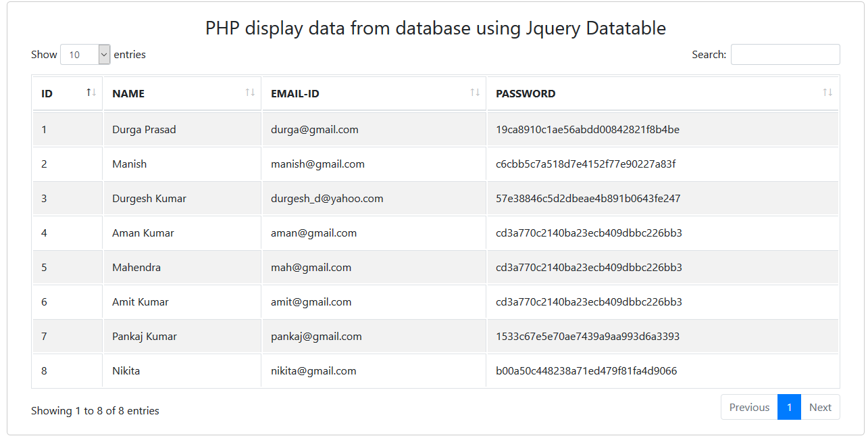Click the Mahendra name cell

(136, 268)
